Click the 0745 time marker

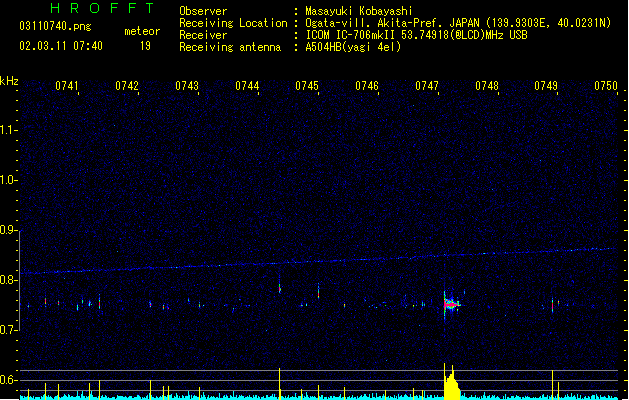[307, 86]
